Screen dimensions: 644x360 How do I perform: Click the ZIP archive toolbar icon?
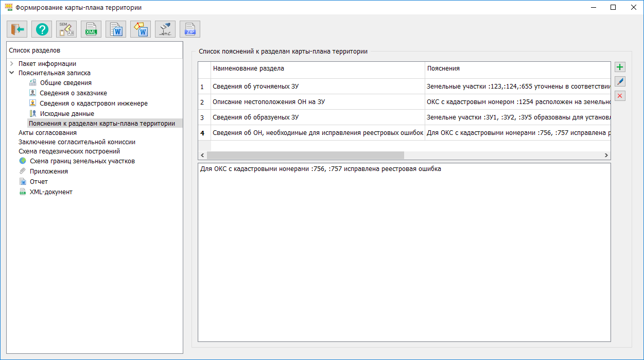click(190, 29)
